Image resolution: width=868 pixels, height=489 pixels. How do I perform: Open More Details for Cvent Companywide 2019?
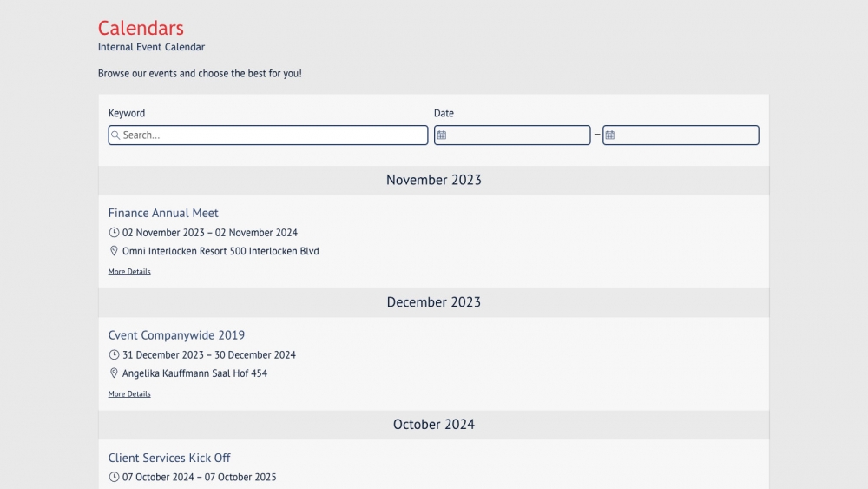point(129,394)
